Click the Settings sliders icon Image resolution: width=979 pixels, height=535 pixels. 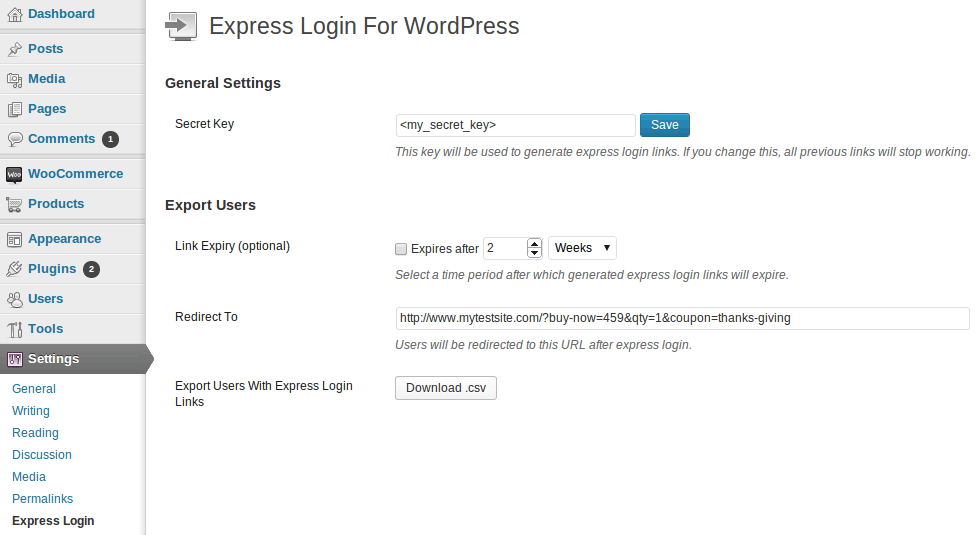[14, 359]
